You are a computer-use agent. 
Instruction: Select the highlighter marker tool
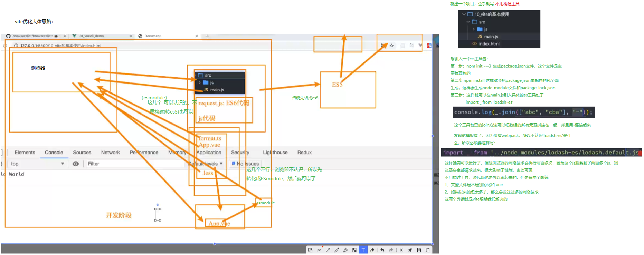345,250
